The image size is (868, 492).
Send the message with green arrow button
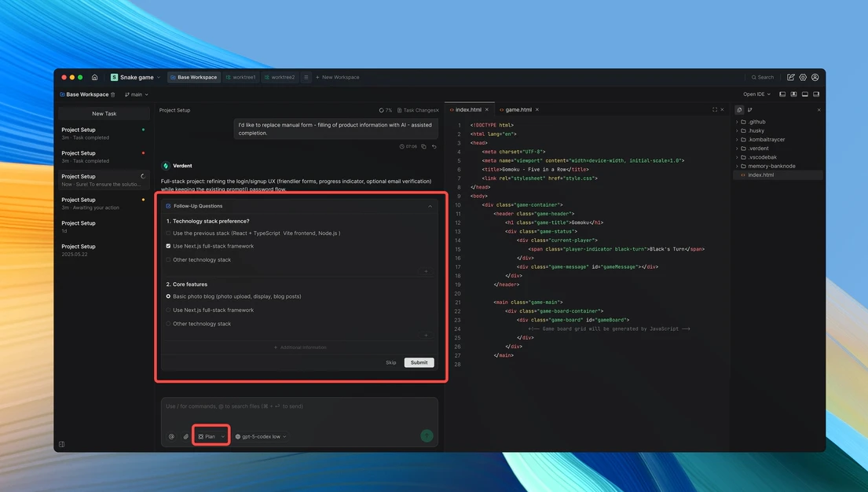[x=427, y=436]
